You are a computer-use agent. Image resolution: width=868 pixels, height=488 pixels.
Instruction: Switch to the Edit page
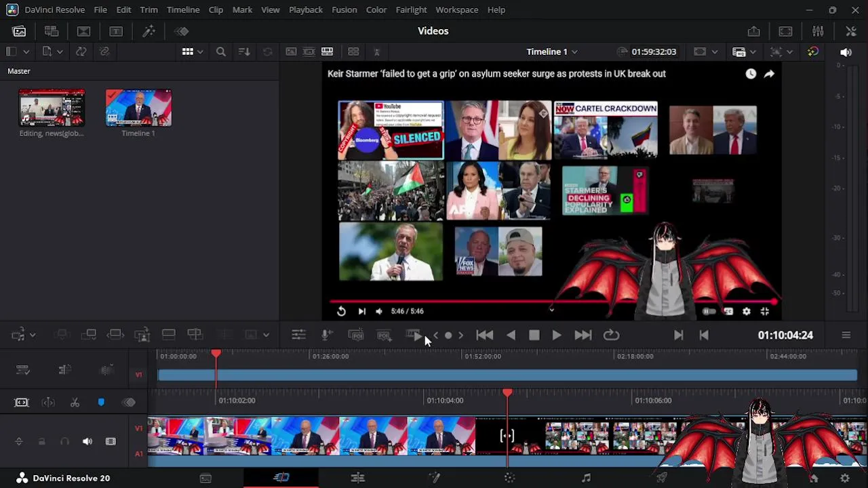pyautogui.click(x=357, y=478)
